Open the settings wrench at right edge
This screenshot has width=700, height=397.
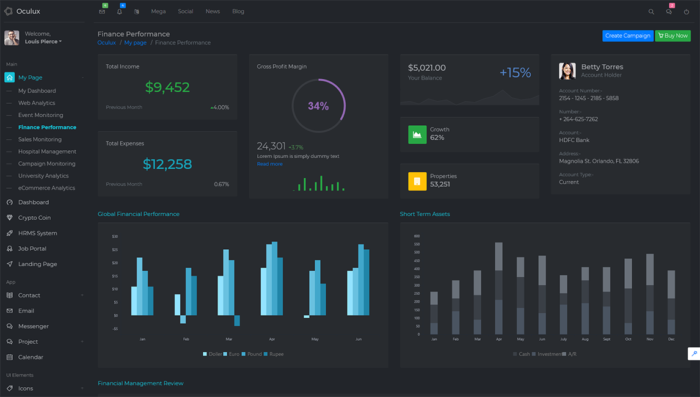[x=694, y=354]
